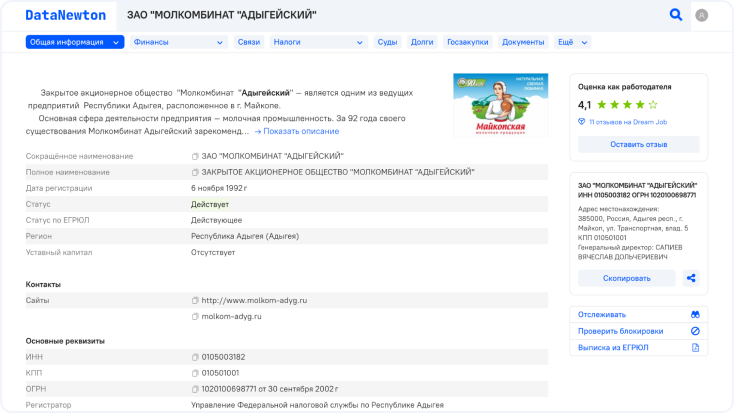Viewport: 734px width, 413px height.
Task: Copy the molkom-adyg.ru site value
Action: click(x=195, y=317)
